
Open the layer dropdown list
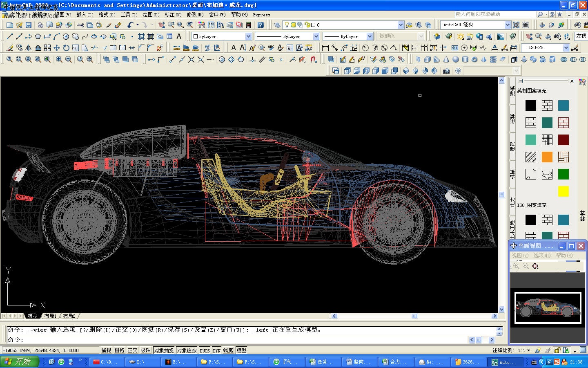[401, 25]
